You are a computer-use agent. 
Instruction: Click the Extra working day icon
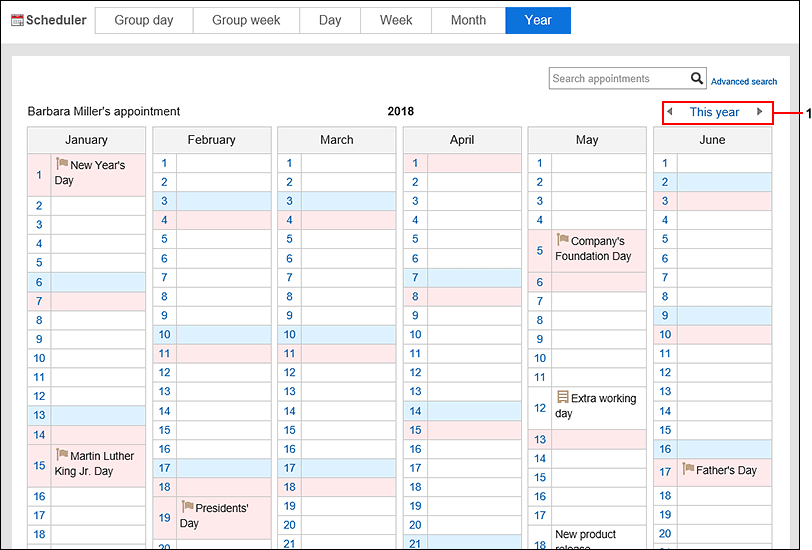(x=562, y=397)
